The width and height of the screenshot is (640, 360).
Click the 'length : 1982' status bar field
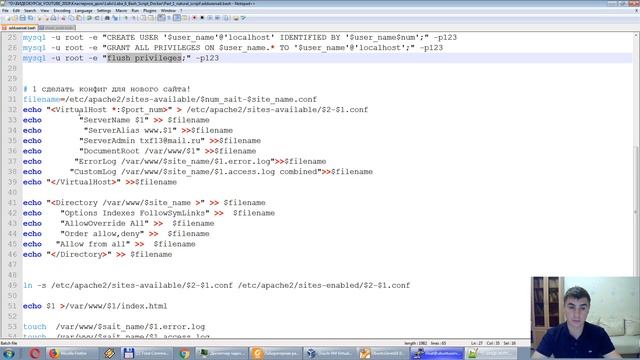pyautogui.click(x=416, y=343)
